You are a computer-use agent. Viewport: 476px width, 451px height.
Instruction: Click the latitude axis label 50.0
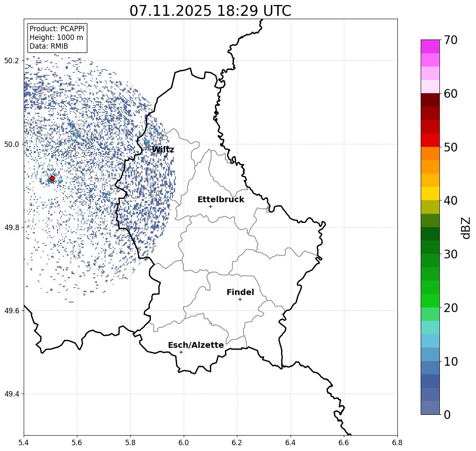[12, 144]
